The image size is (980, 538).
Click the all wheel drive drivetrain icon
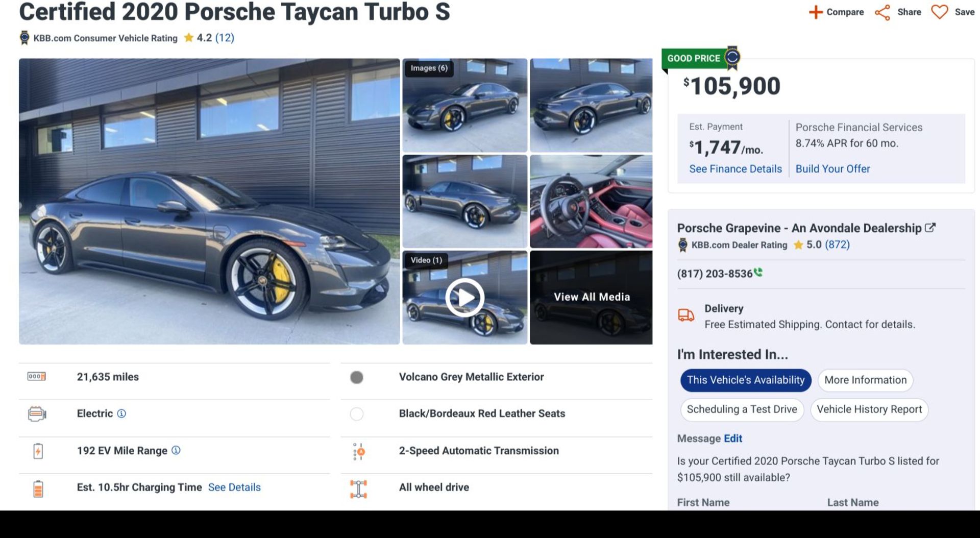(x=358, y=488)
